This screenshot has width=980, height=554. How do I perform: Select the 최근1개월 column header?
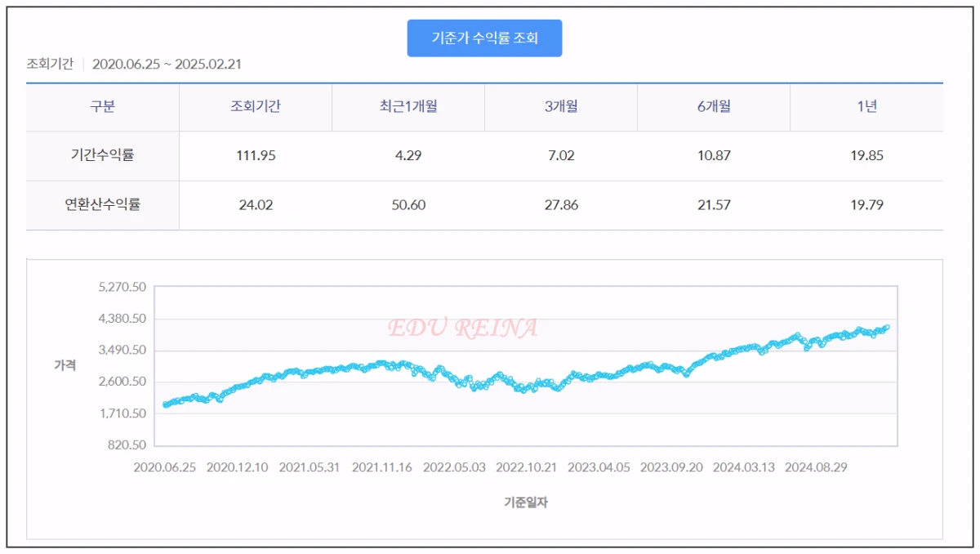tap(407, 107)
